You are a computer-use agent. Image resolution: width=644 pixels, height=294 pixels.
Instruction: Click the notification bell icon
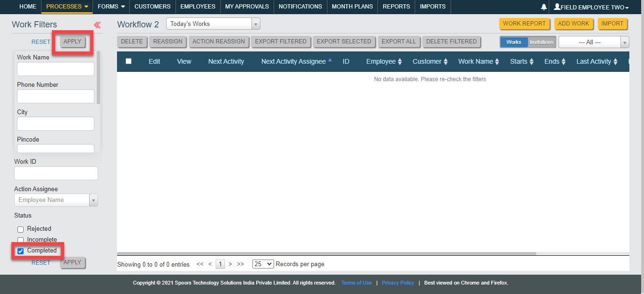(544, 7)
